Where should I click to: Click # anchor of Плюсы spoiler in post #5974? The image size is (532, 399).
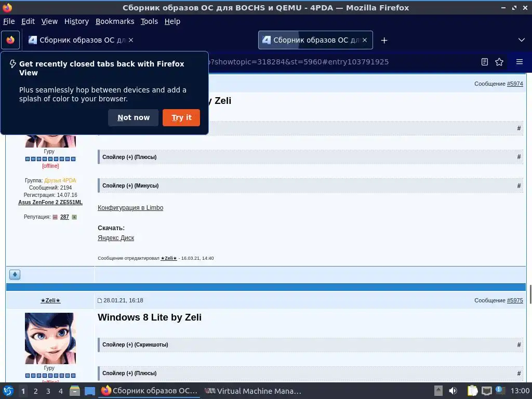coord(519,157)
